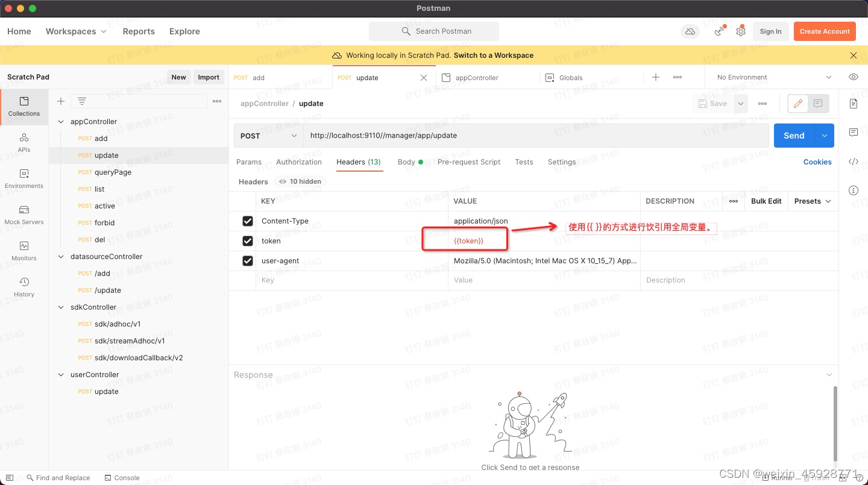Click Bulk Edit for headers
This screenshot has height=485, width=868.
[x=766, y=201]
